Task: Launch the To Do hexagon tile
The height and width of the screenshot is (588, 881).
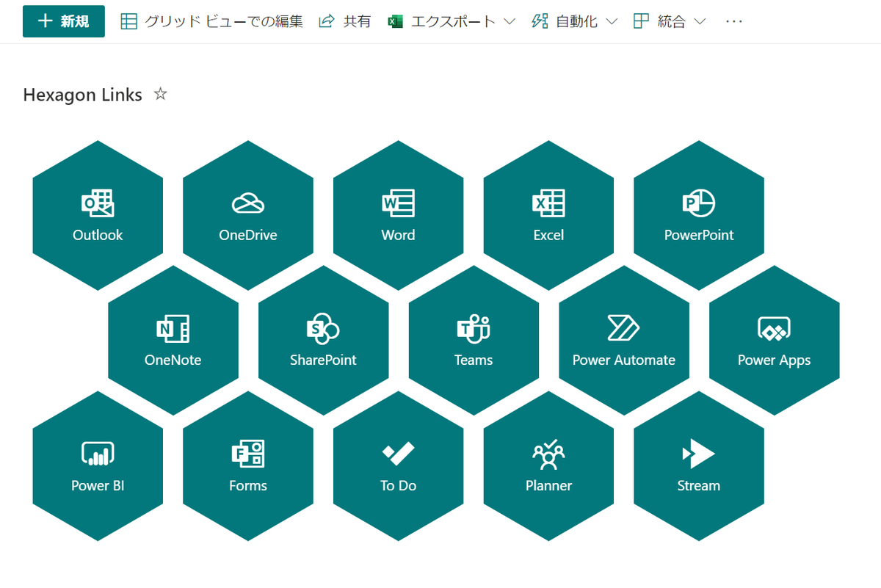Action: click(x=398, y=466)
